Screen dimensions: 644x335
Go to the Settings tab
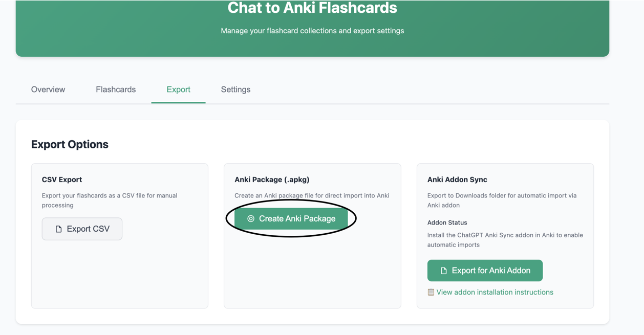point(235,90)
